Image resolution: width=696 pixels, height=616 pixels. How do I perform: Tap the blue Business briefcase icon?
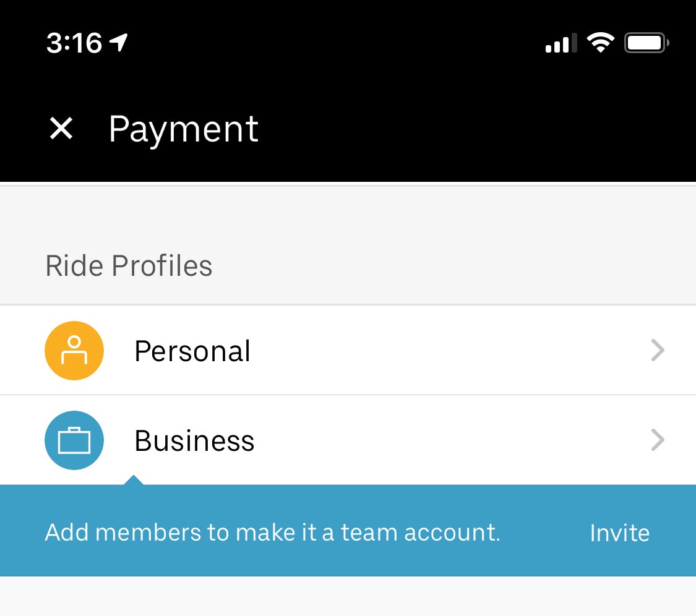click(x=74, y=440)
